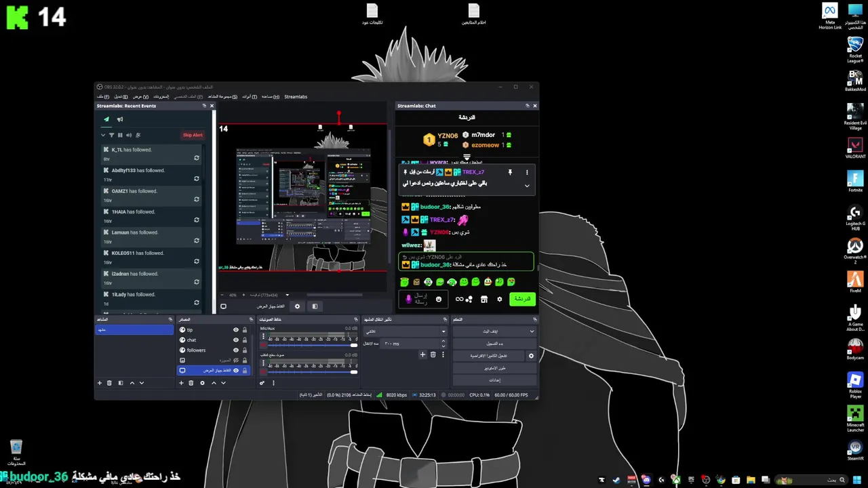Viewport: 868px width, 488px height.
Task: Add a new source with plus icon
Action: coord(181,383)
